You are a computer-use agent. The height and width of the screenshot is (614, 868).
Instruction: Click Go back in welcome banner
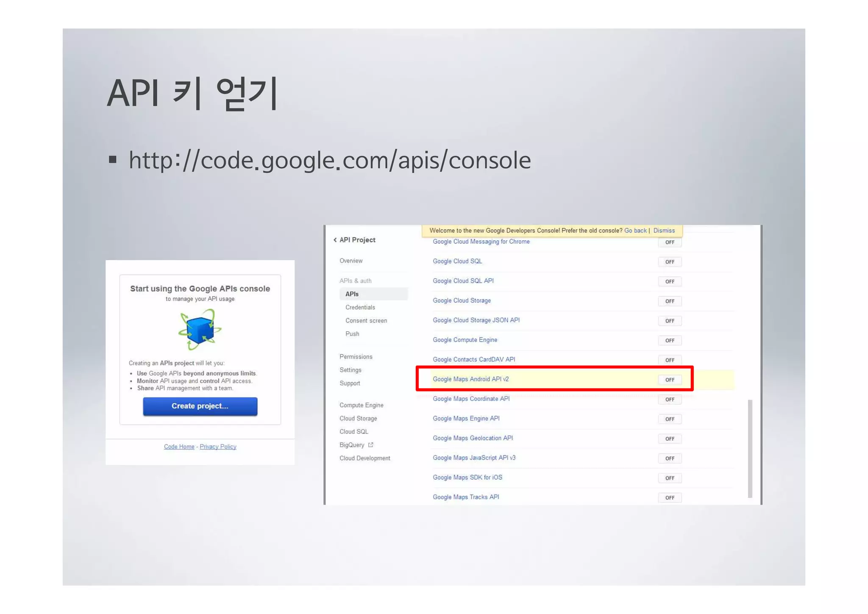(635, 231)
